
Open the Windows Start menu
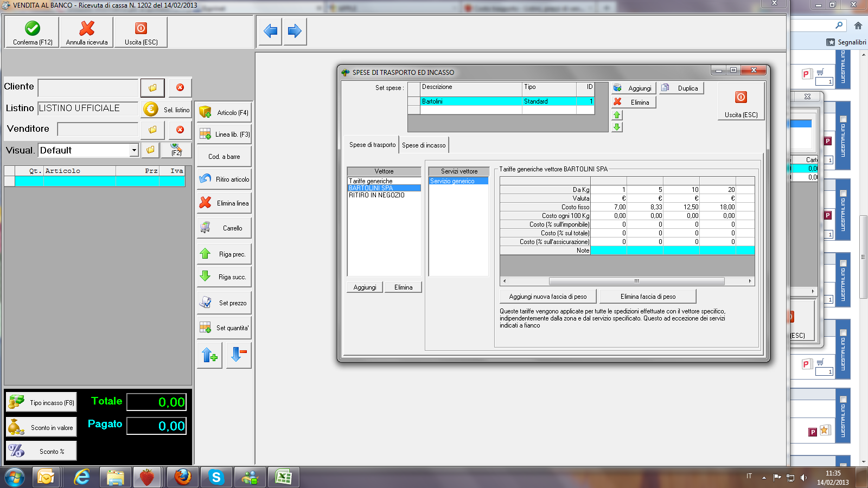coord(15,477)
